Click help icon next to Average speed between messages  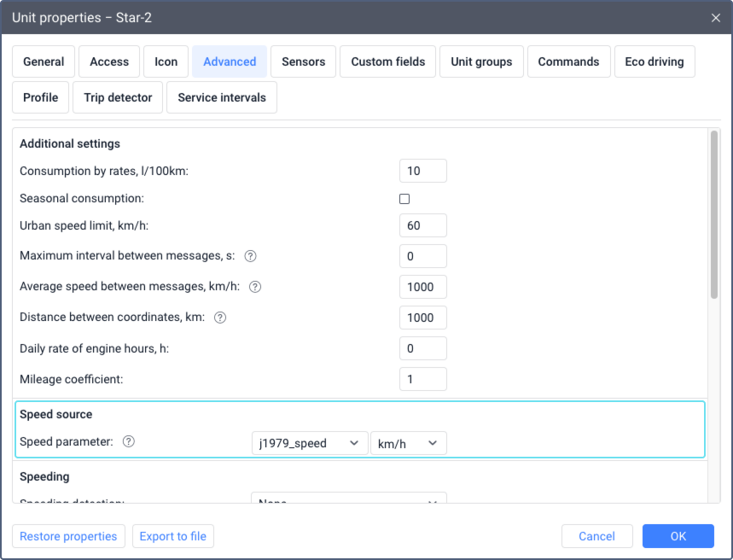[x=254, y=287]
